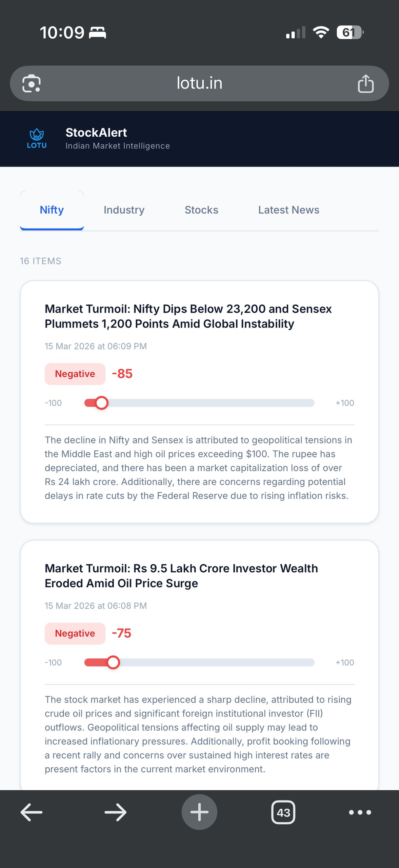Open the three-dot browser menu
399x868 pixels.
pos(360,812)
